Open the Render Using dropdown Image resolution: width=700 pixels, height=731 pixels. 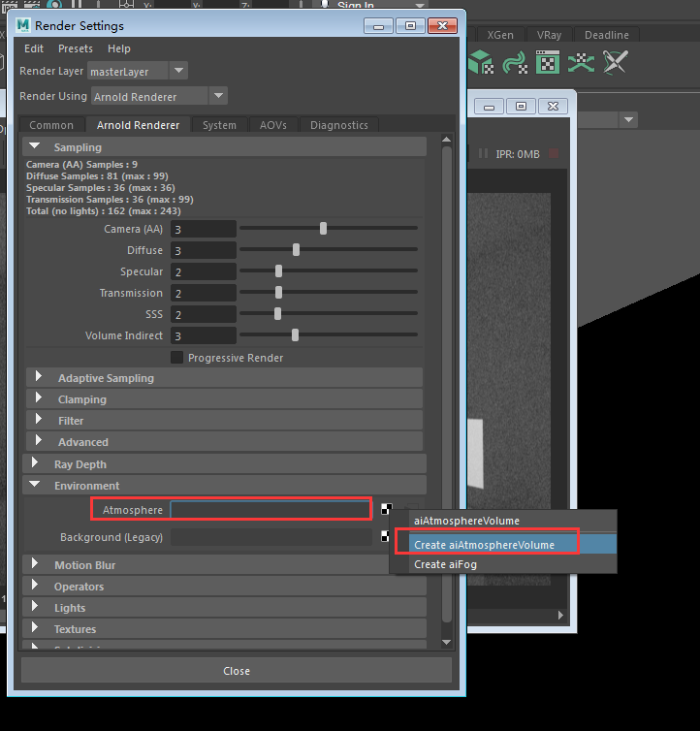(x=218, y=96)
